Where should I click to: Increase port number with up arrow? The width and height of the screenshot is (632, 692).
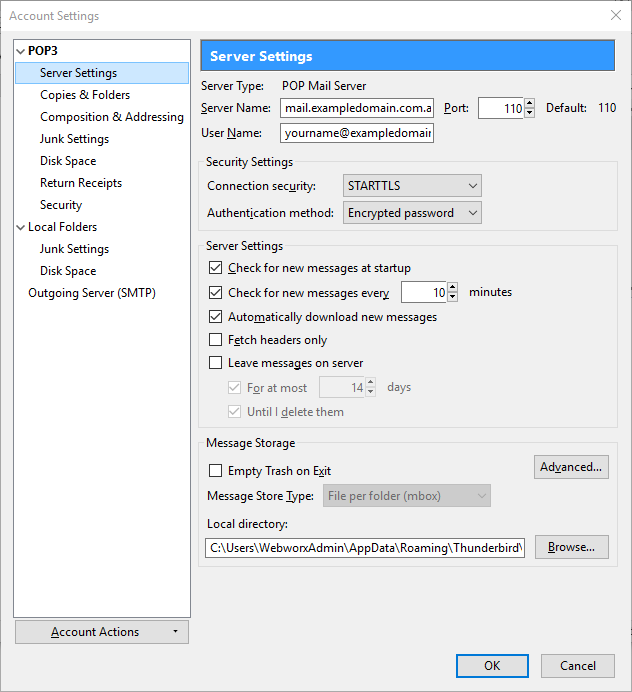click(530, 103)
